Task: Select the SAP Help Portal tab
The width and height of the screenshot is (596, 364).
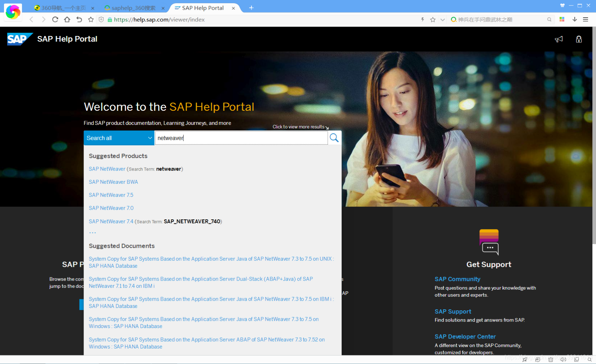Action: [x=203, y=8]
